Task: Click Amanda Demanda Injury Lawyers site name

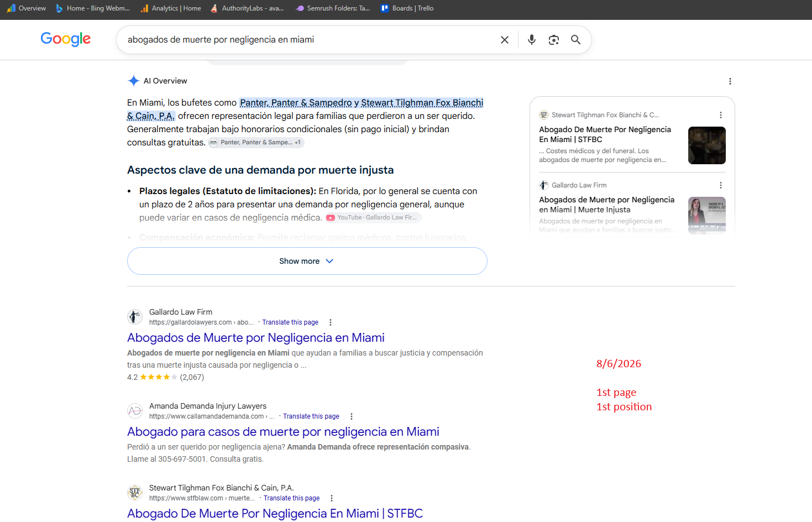Action: tap(208, 406)
